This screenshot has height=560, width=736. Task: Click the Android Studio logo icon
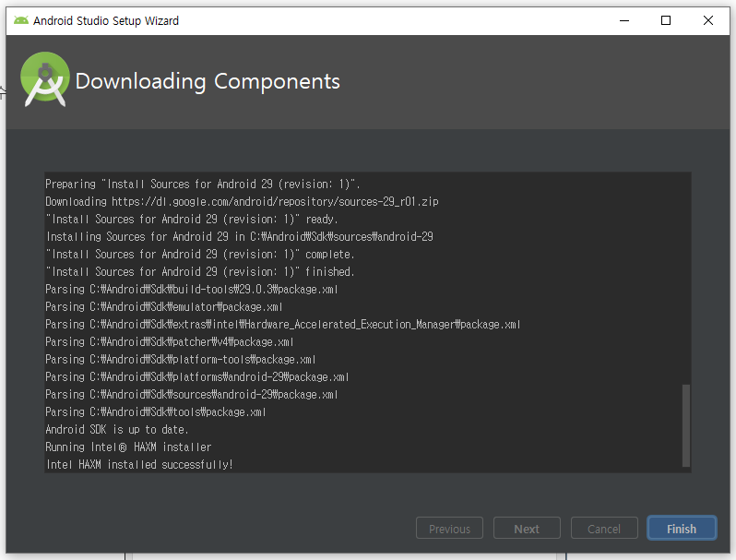click(x=44, y=79)
